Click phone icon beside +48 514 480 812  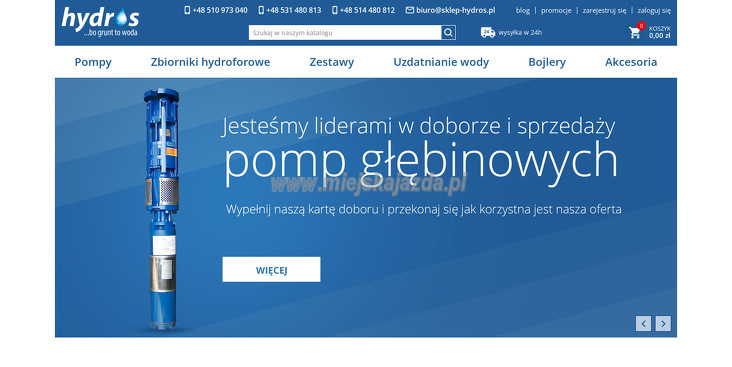tap(335, 10)
